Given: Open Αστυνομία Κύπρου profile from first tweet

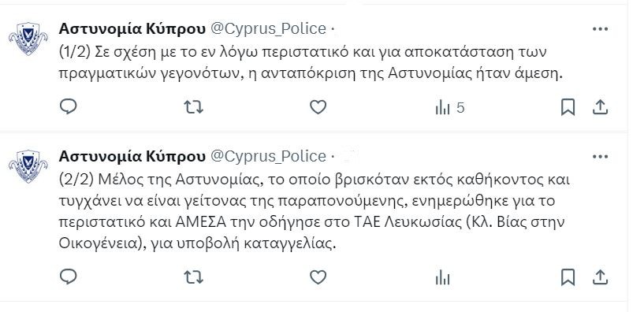Looking at the screenshot, I should (132, 28).
